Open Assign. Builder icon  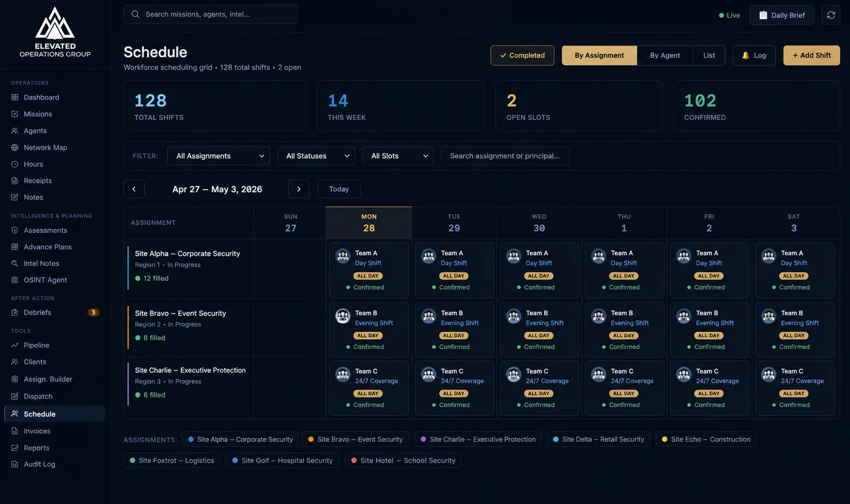[x=15, y=379]
